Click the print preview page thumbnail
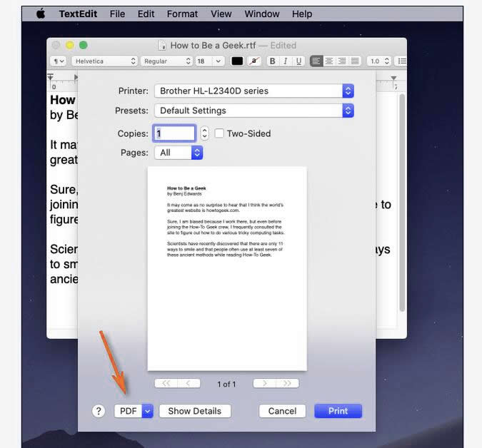Screen dimensions: 482x448 (227, 269)
